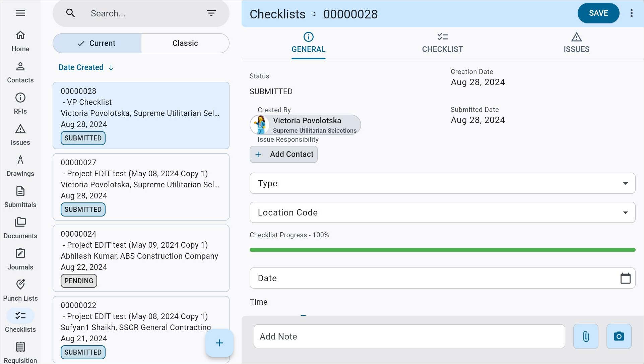Switch list view to Classic
Viewport: 644px width, 364px height.
tap(185, 43)
